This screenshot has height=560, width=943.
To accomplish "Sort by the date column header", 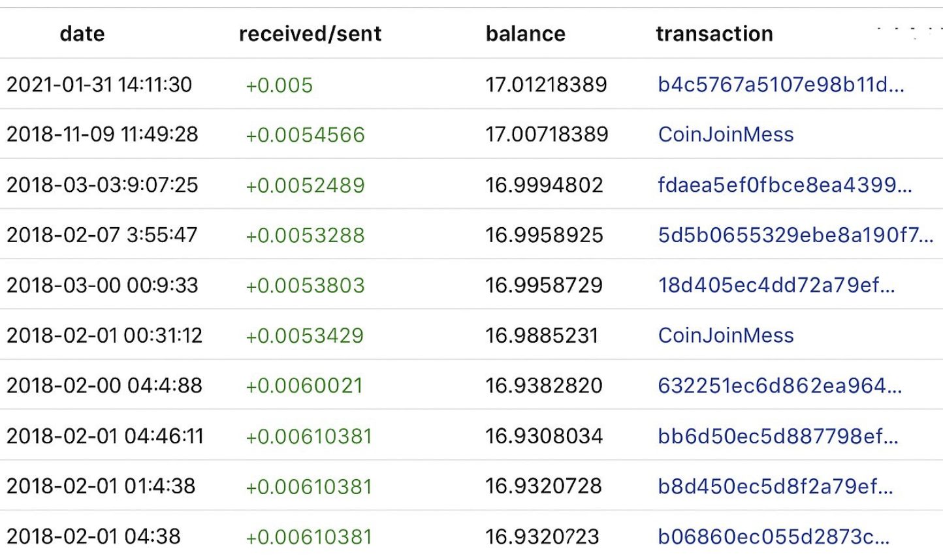I will pyautogui.click(x=82, y=34).
